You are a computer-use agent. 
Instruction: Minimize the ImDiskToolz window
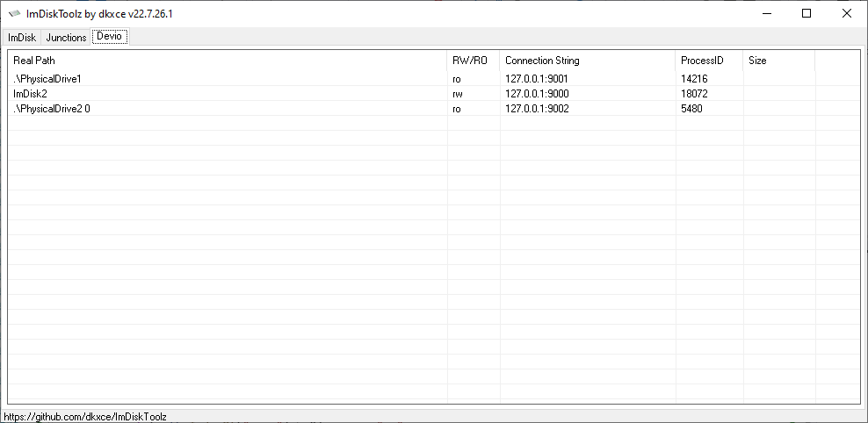[x=767, y=14]
